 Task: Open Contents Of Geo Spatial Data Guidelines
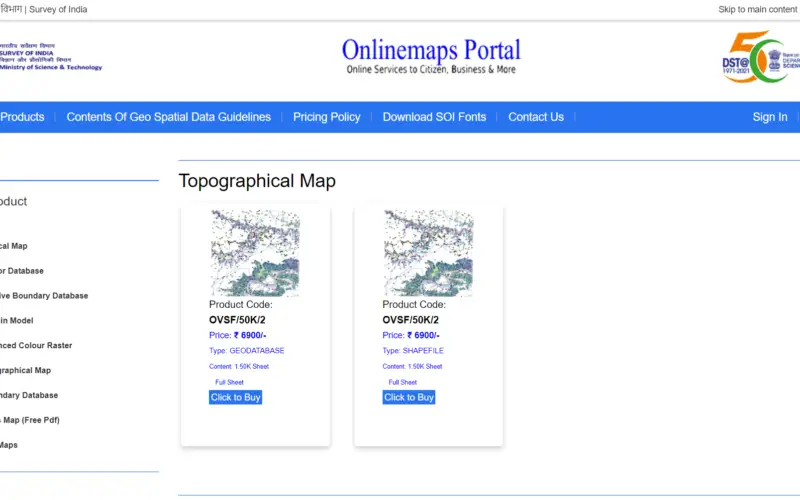point(168,117)
